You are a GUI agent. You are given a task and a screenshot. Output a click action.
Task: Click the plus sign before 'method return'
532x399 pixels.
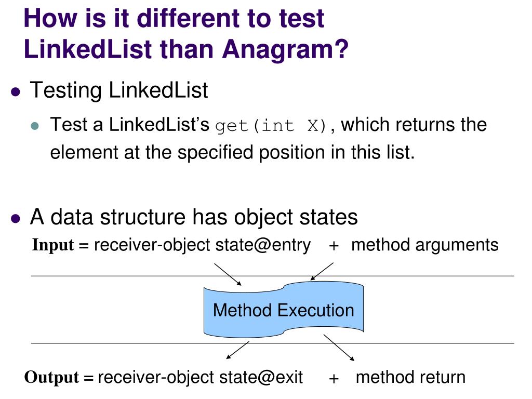coord(334,379)
